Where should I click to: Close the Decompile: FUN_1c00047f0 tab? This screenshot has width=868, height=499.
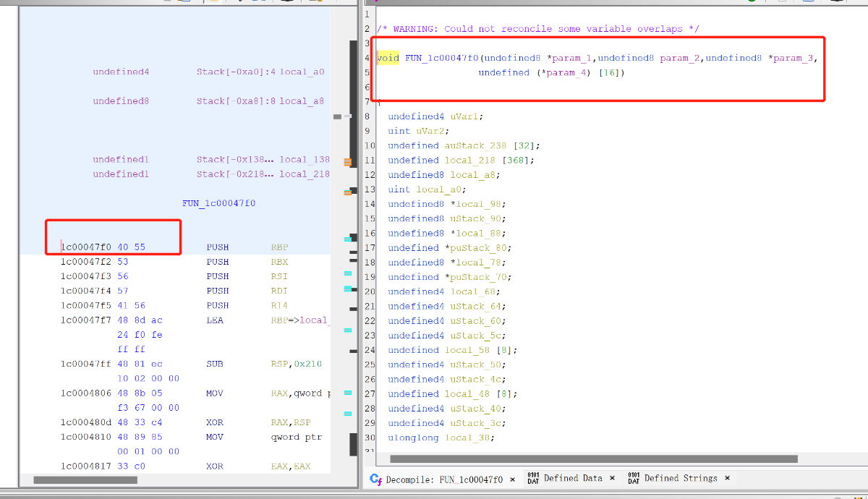(x=513, y=479)
